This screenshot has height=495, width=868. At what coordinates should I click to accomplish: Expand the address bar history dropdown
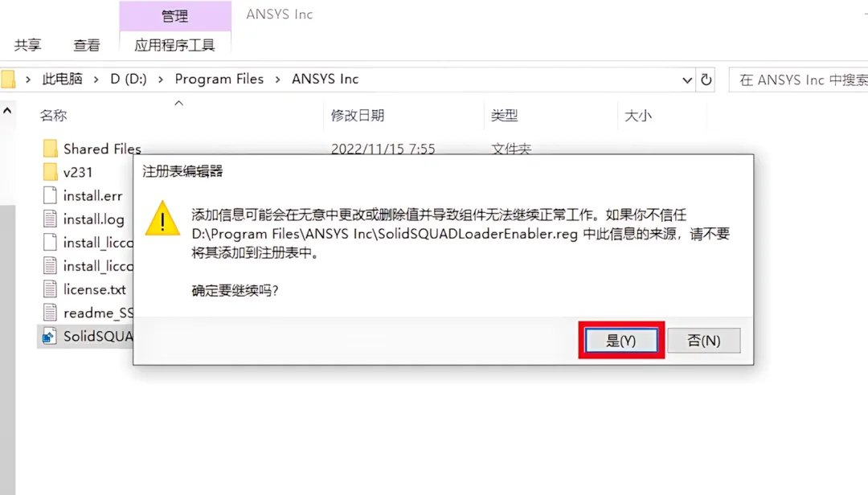pos(687,80)
